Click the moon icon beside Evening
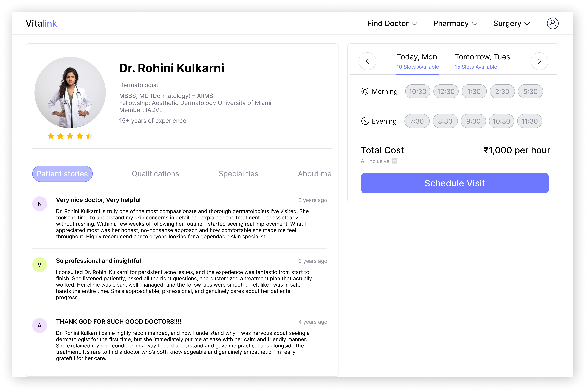The height and width of the screenshot is (392, 588). [x=365, y=121]
